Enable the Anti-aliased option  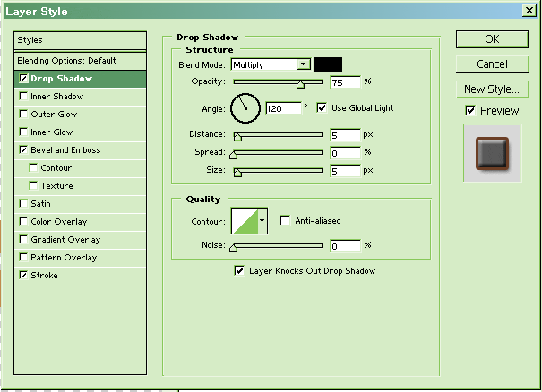285,220
